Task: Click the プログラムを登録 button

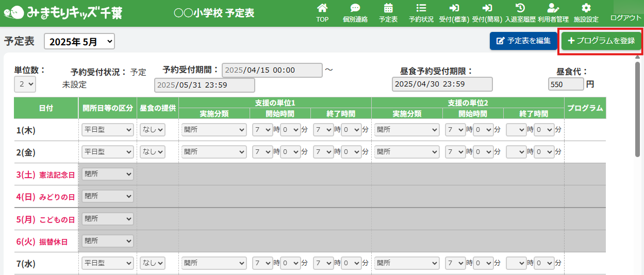Action: tap(601, 41)
